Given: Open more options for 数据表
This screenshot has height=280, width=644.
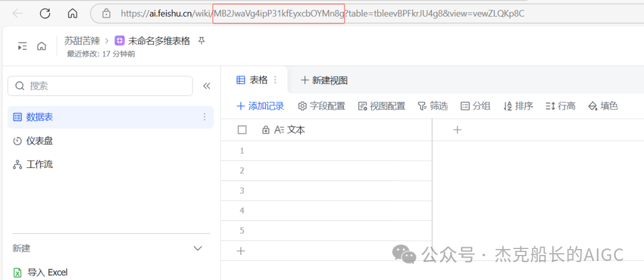Looking at the screenshot, I should (205, 117).
